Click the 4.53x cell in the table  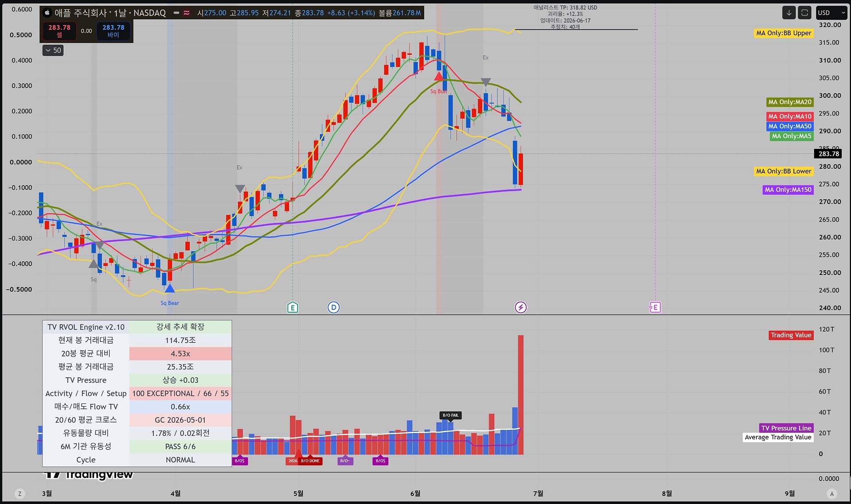click(x=180, y=354)
